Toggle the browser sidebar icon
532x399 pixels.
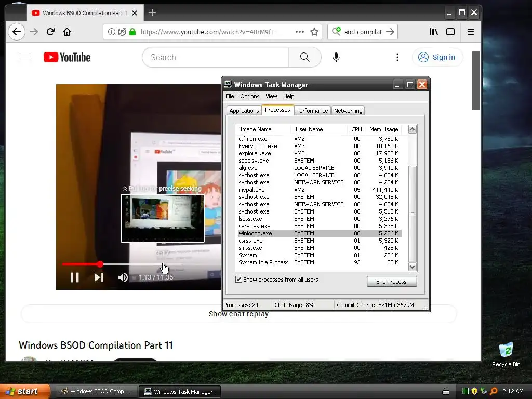click(x=450, y=32)
